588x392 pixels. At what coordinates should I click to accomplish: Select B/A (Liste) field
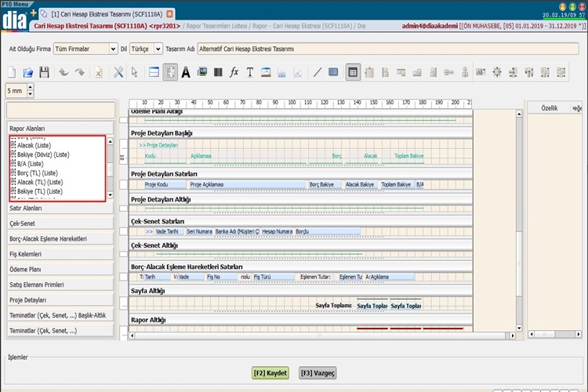point(31,164)
